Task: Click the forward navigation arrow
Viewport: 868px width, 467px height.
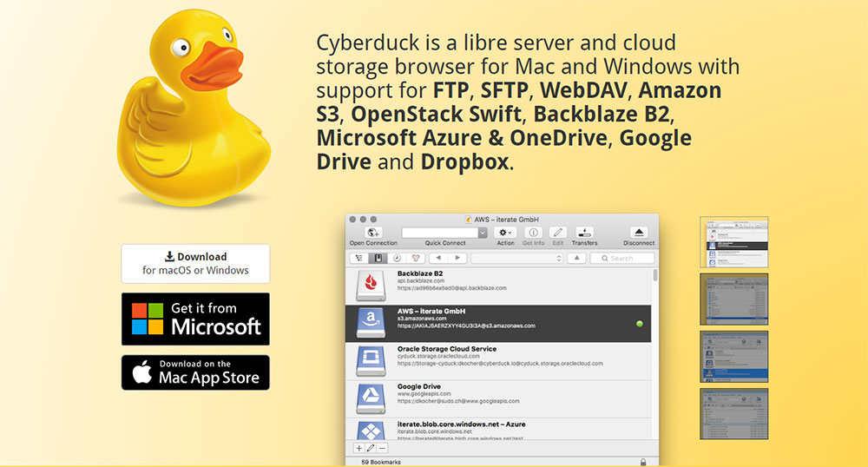Action: pyautogui.click(x=457, y=259)
